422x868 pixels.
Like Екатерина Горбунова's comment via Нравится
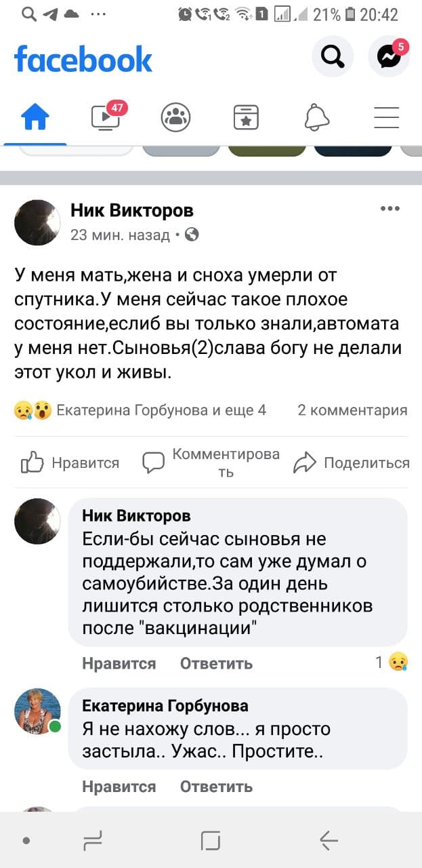[119, 787]
